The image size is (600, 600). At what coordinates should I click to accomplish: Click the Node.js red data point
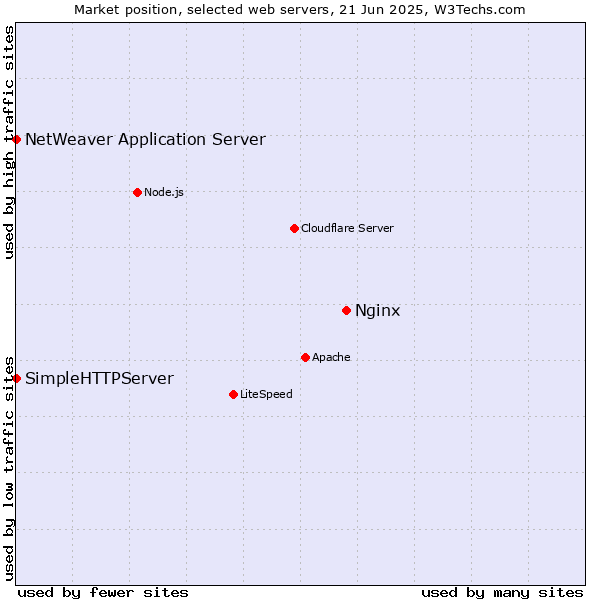(137, 192)
